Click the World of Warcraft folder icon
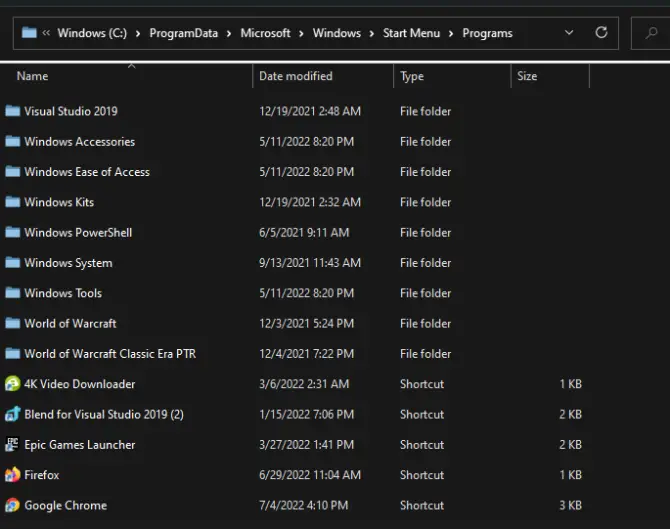Viewport: 670px width, 529px height. click(12, 323)
